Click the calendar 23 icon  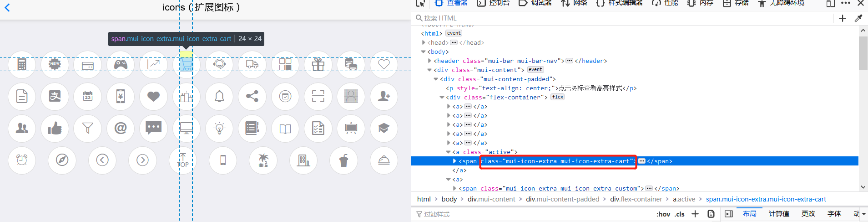[x=88, y=96]
